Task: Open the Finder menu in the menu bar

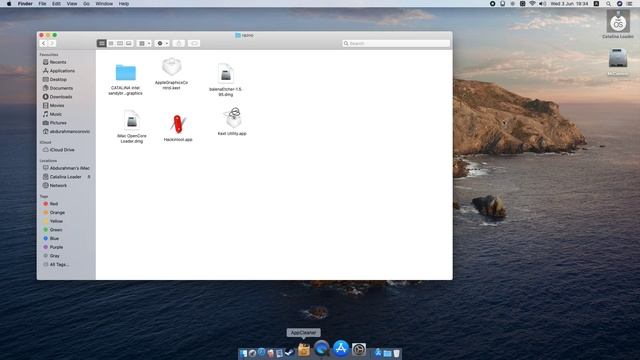Action: 25,4
